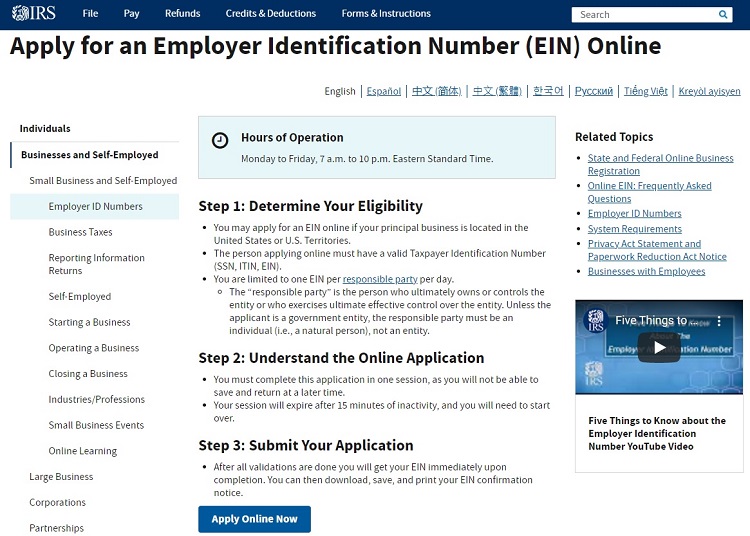Viewport: 750px width, 536px height.
Task: Click the IRS logo in header
Action: (33, 13)
